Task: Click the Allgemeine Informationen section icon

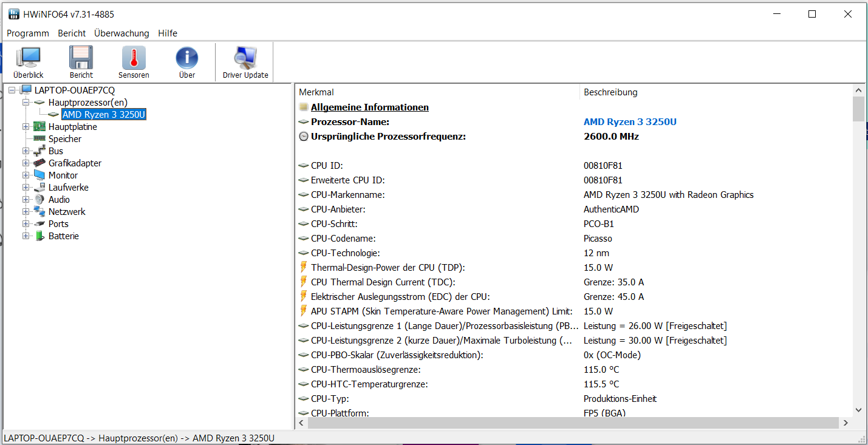Action: pyautogui.click(x=304, y=107)
